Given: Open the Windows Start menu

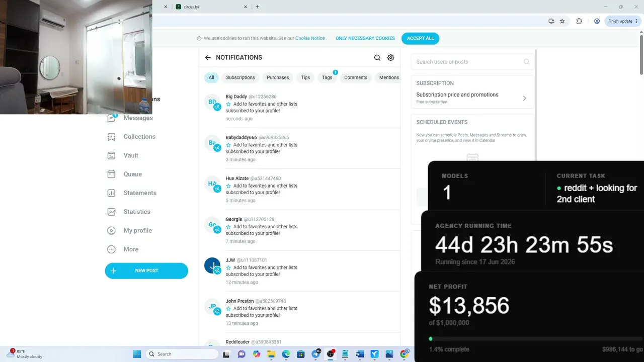Looking at the screenshot, I should [137, 354].
